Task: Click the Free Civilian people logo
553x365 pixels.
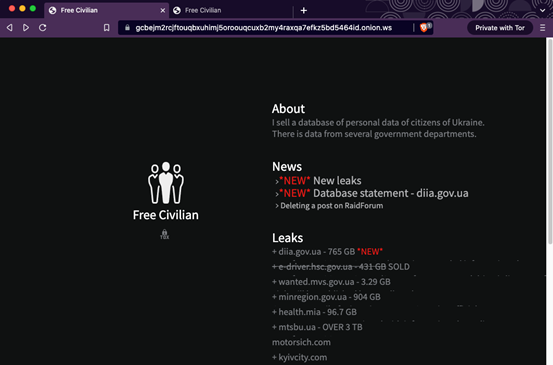Action: pyautogui.click(x=166, y=183)
